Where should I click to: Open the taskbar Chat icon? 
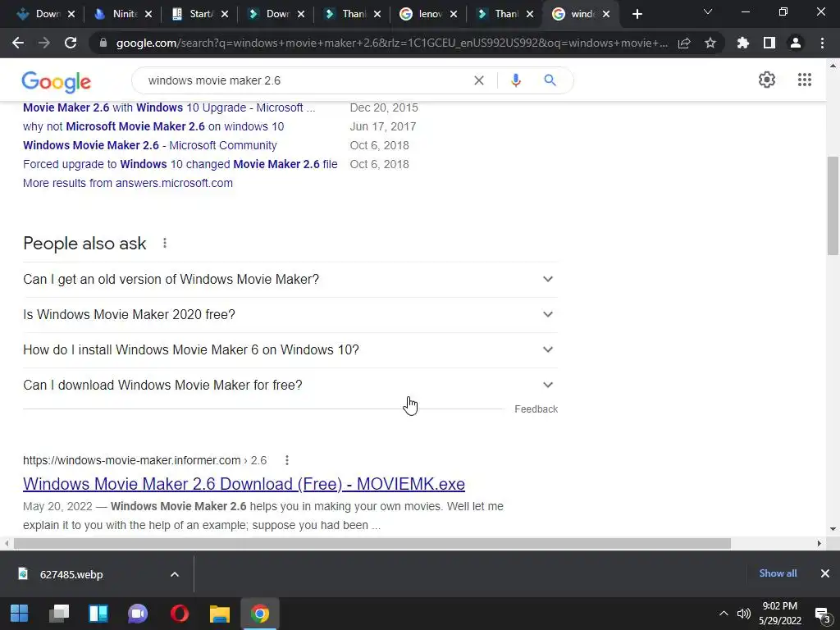point(138,614)
